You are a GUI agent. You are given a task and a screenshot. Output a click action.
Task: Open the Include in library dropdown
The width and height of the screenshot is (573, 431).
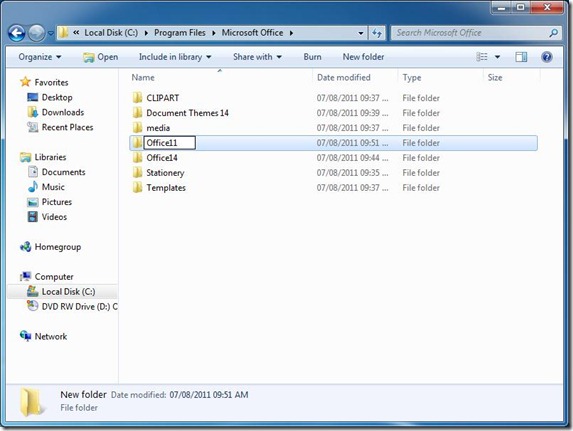tap(175, 57)
